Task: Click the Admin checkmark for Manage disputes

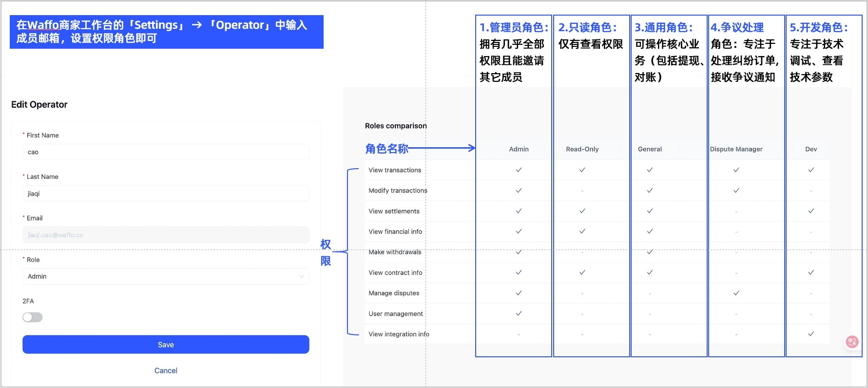Action: pyautogui.click(x=519, y=293)
